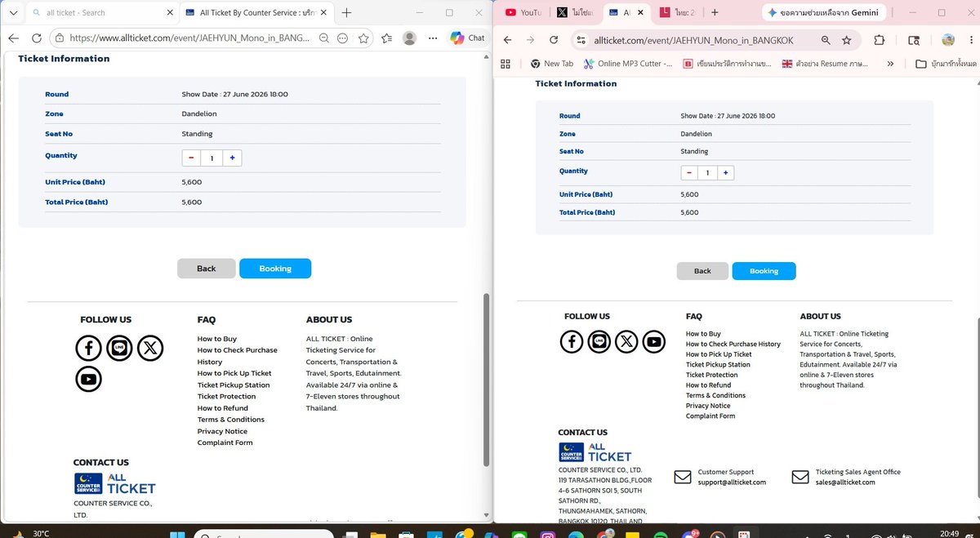Image resolution: width=980 pixels, height=538 pixels.
Task: Add page to favorites in Edge
Action: 363,38
